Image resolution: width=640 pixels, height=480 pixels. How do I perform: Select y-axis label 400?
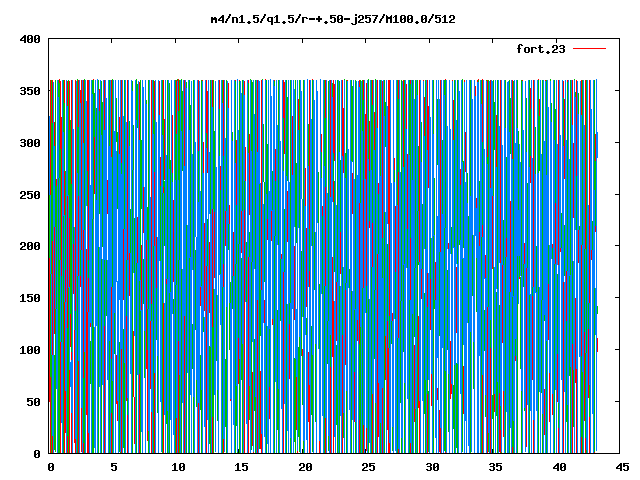coord(30,39)
